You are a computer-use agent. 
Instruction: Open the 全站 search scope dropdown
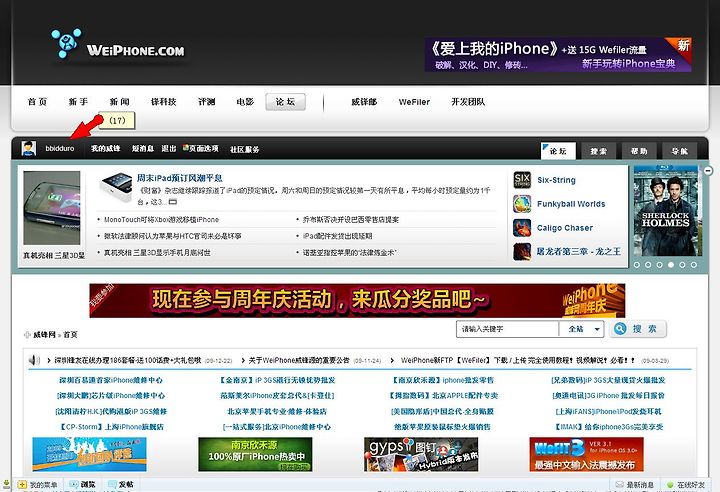[x=581, y=329]
